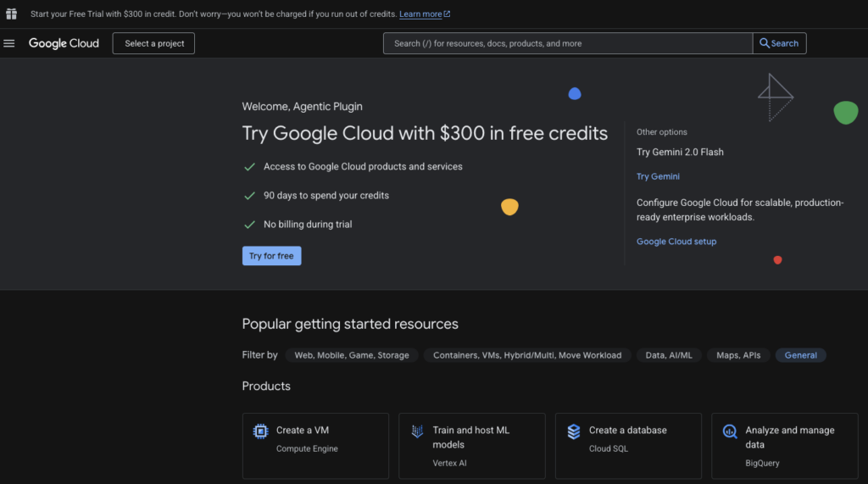The height and width of the screenshot is (484, 868).
Task: Click the BigQuery subtitle
Action: point(762,463)
